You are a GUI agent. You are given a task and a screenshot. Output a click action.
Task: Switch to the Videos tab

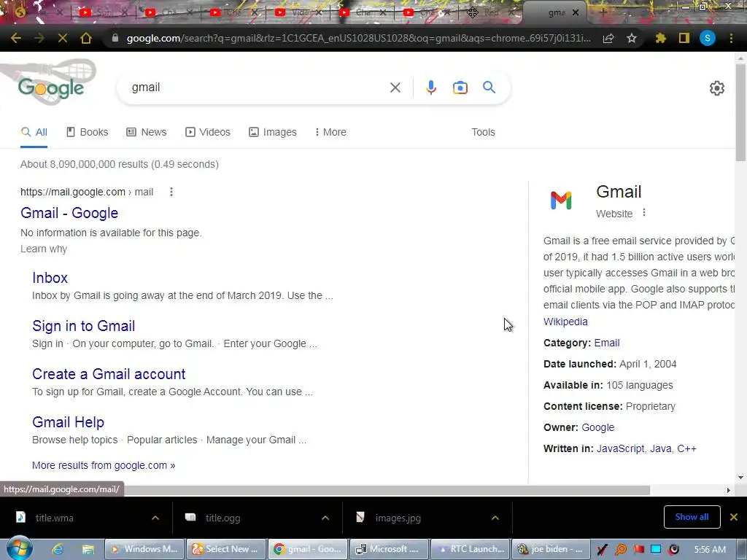coord(208,132)
